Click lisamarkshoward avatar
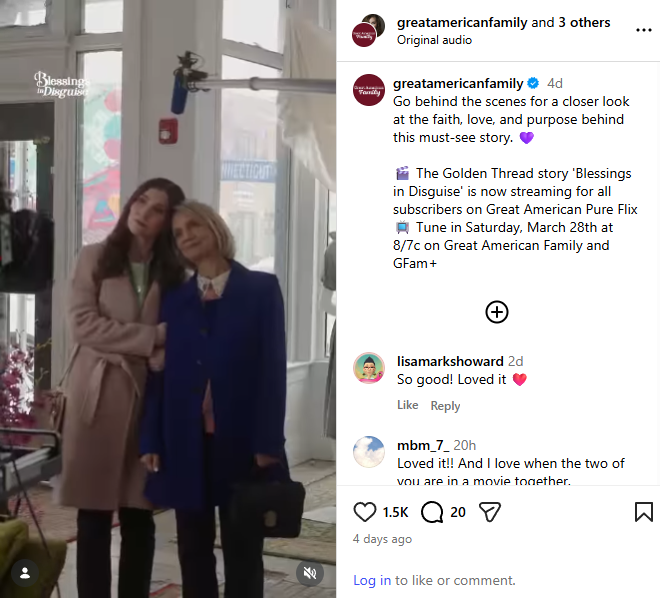The height and width of the screenshot is (598, 660). [369, 368]
